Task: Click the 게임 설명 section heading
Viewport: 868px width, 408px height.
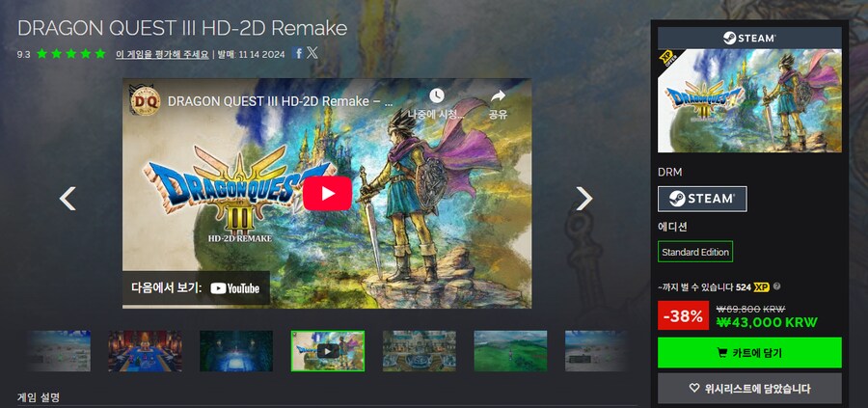Action: 39,397
